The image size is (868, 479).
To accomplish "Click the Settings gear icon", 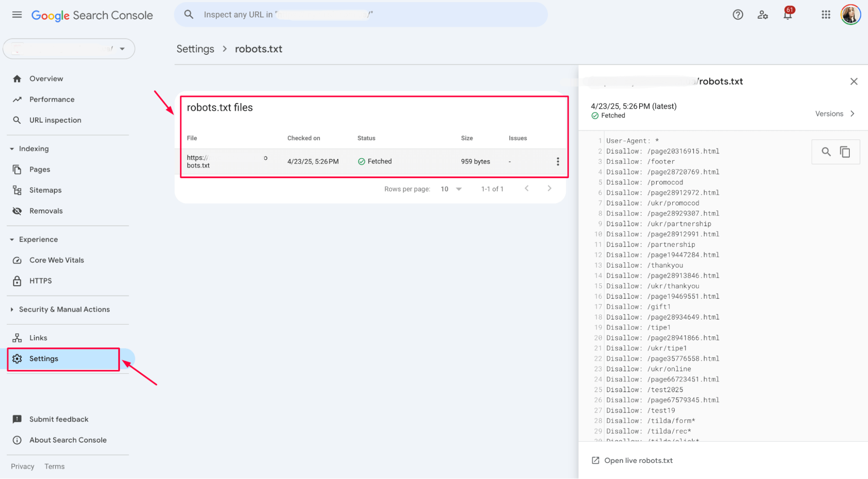I will point(17,359).
